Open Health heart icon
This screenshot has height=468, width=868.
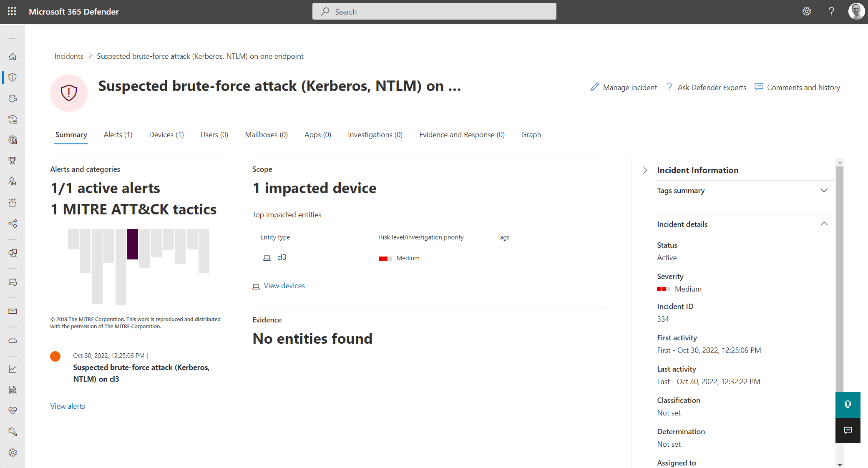tap(13, 411)
